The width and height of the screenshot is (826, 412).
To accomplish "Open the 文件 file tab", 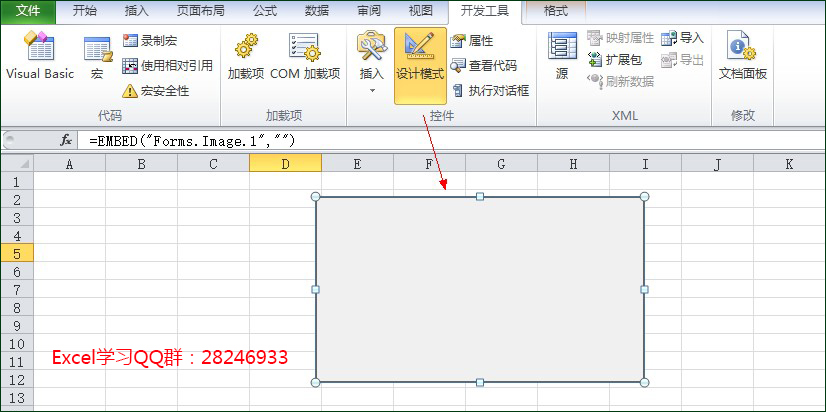I will coord(28,12).
